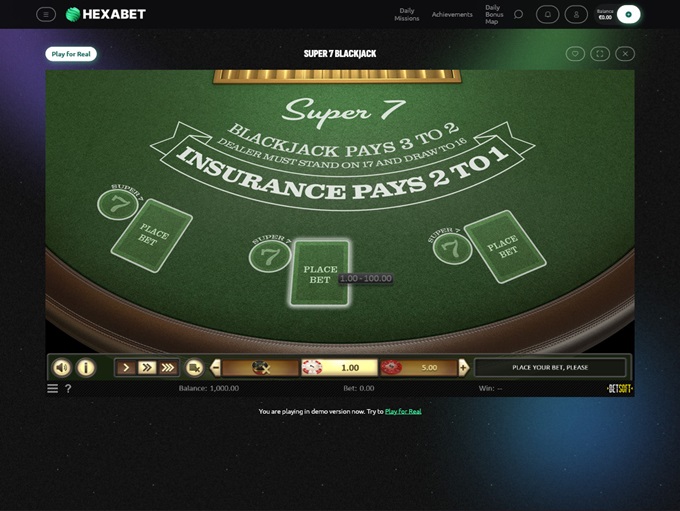Enter fullscreen mode for the game

(x=600, y=54)
